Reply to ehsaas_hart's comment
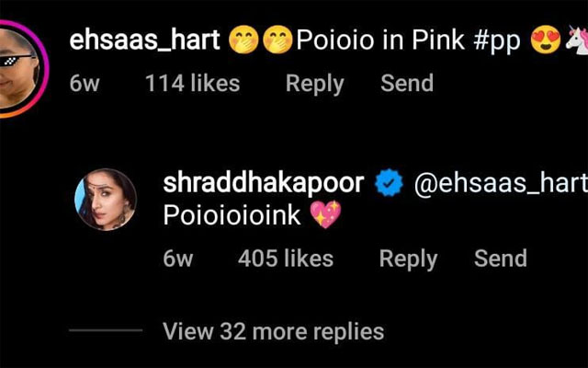This screenshot has width=588, height=368. click(x=314, y=84)
